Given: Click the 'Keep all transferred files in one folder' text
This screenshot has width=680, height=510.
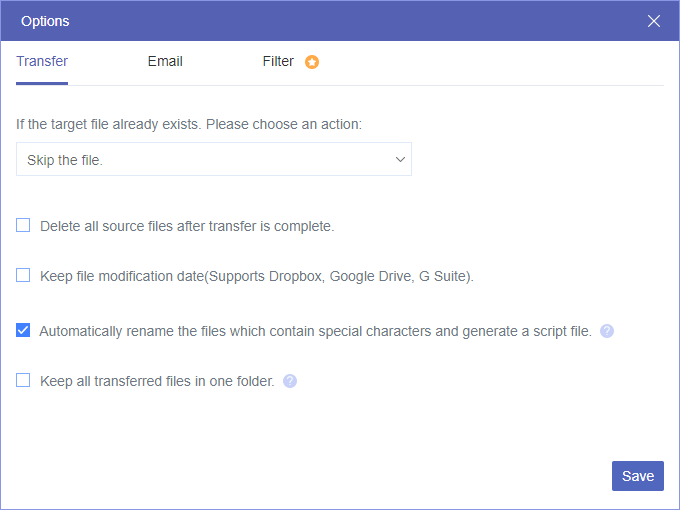Looking at the screenshot, I should pyautogui.click(x=157, y=381).
